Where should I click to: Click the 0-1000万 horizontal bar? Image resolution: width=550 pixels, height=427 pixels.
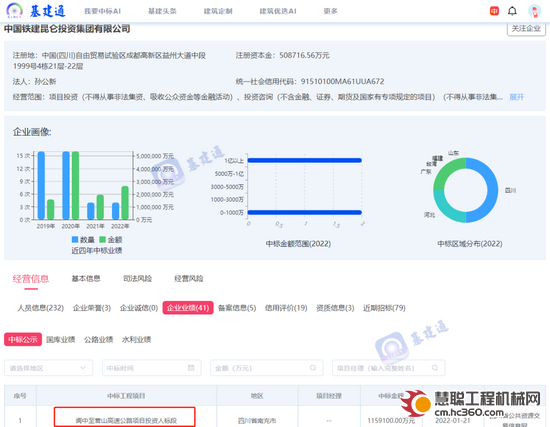point(304,212)
